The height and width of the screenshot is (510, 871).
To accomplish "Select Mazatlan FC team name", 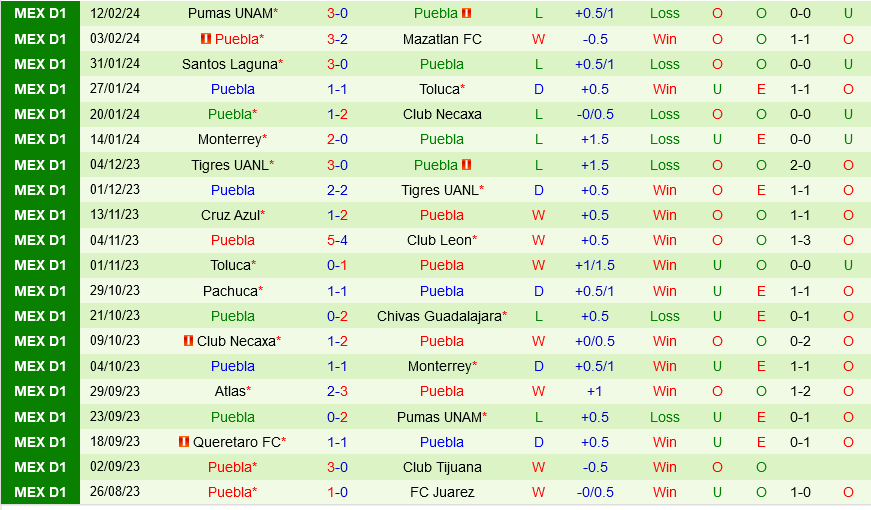I will [x=442, y=39].
